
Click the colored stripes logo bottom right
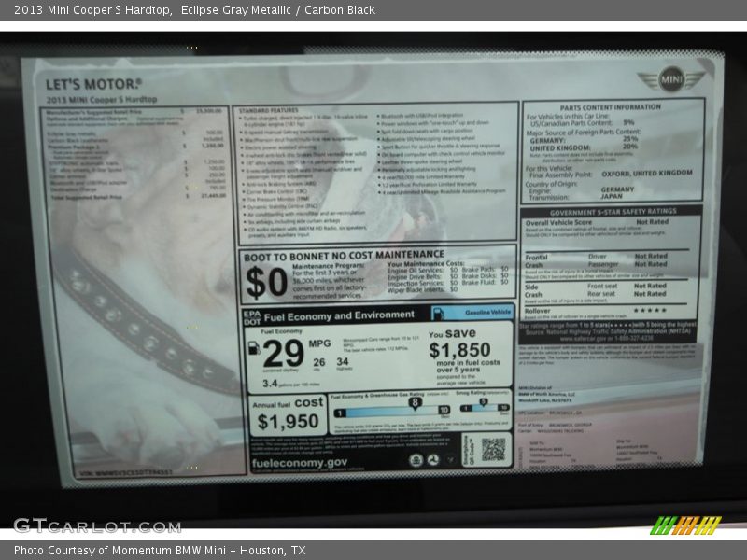pyautogui.click(x=686, y=525)
